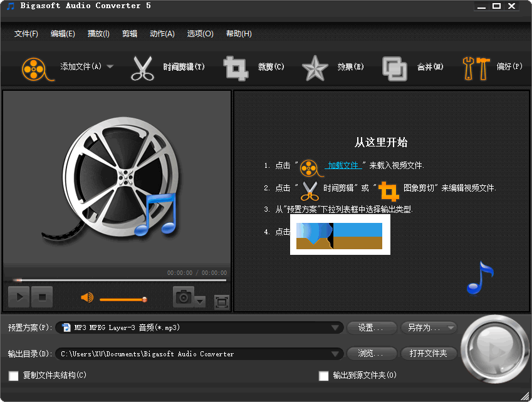Open the 预置方案 profile dropdown
Screen dimensions: 532x402
point(335,327)
